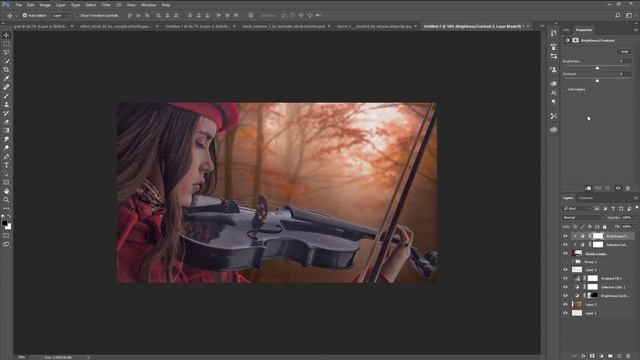
Task: Open the Image menu
Action: coord(45,5)
